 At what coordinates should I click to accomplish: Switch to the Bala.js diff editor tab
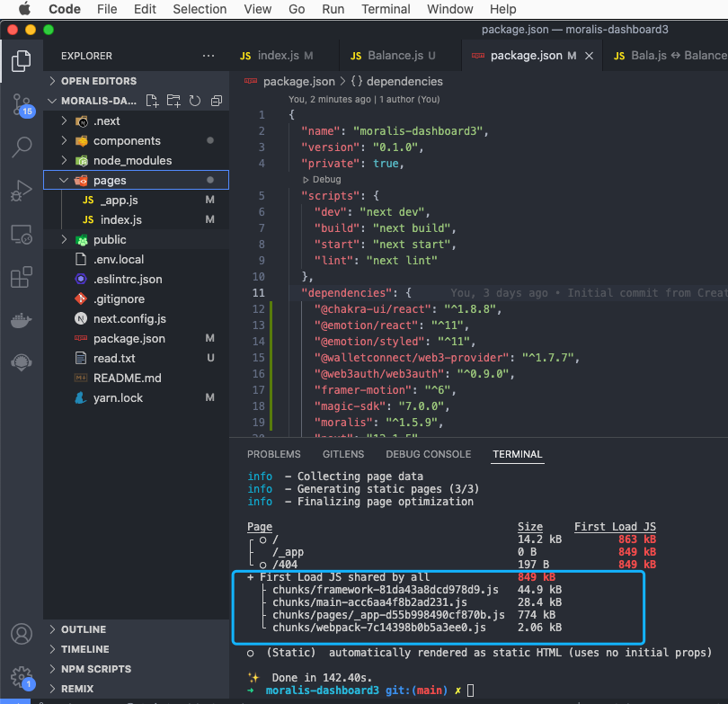(665, 56)
